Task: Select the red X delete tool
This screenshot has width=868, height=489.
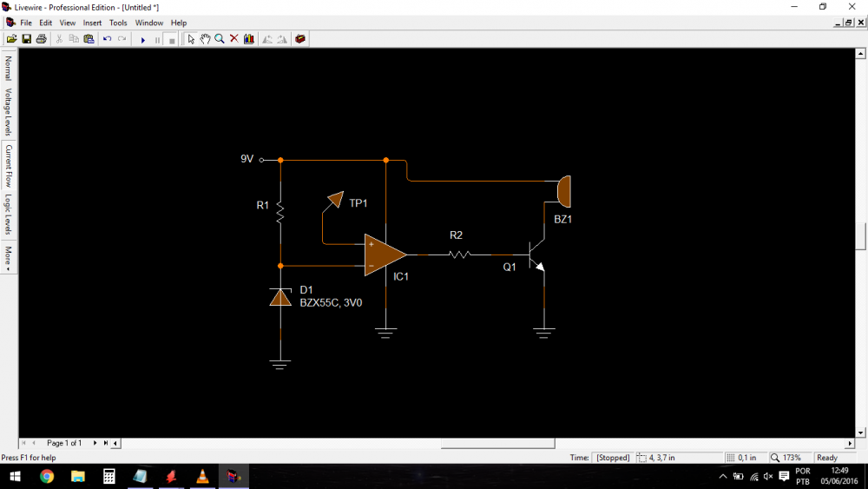Action: [234, 39]
